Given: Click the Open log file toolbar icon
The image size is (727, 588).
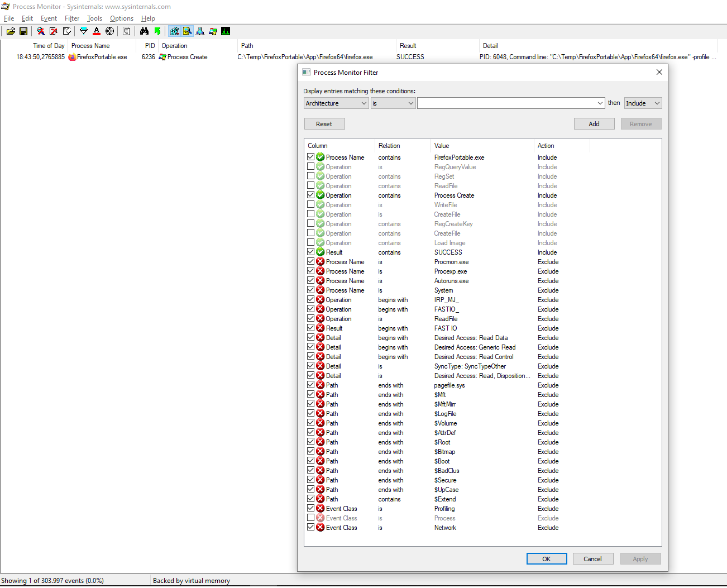Looking at the screenshot, I should (11, 31).
